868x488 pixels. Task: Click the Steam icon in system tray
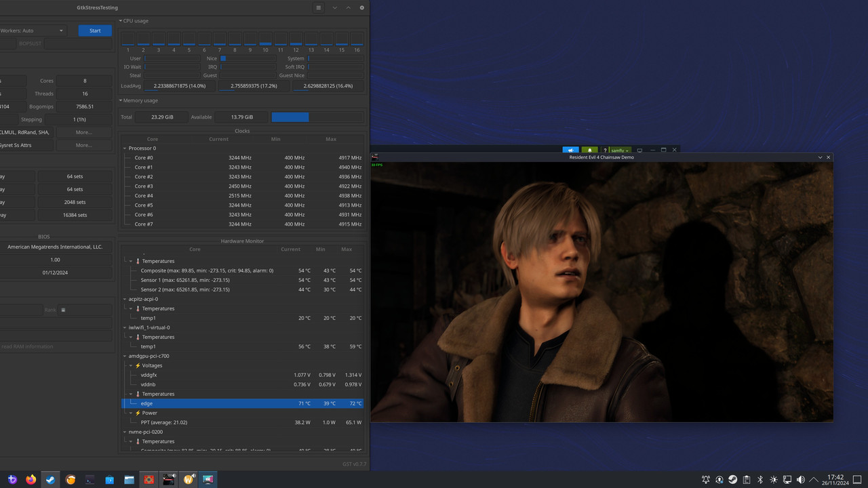[733, 480]
